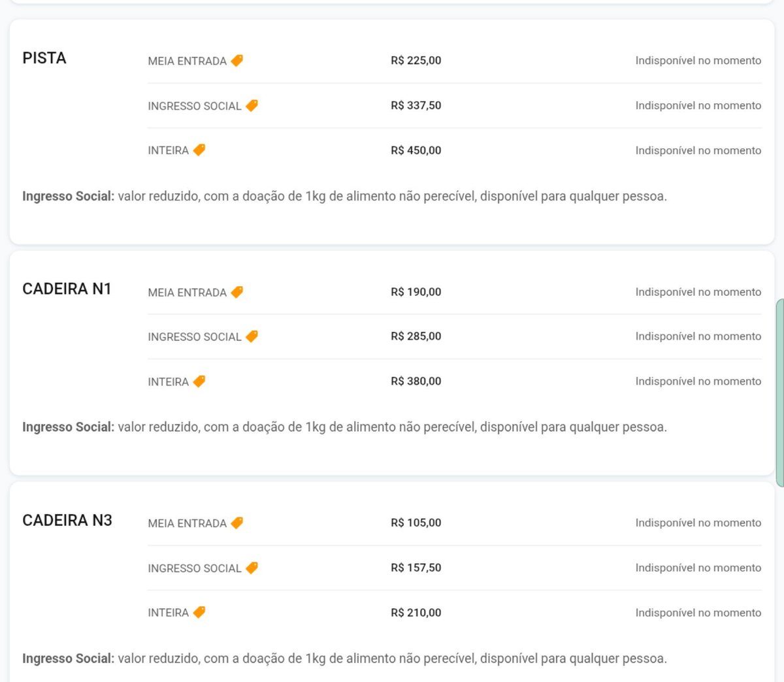Select the PISTA section heading
784x682 pixels.
tap(44, 58)
